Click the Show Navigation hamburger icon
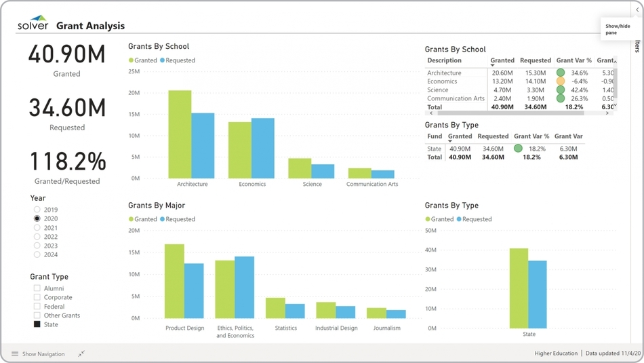The width and height of the screenshot is (644, 363). point(15,354)
